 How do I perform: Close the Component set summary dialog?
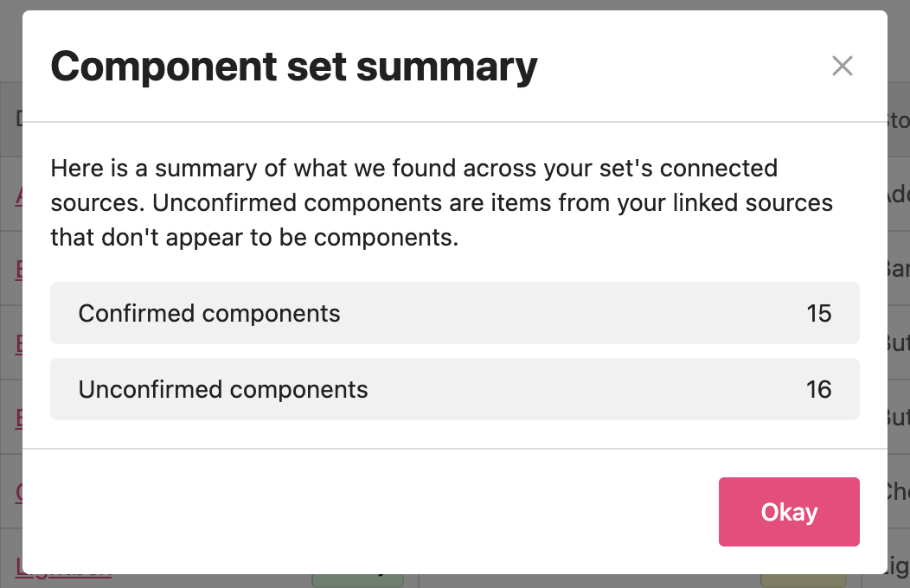(x=842, y=66)
